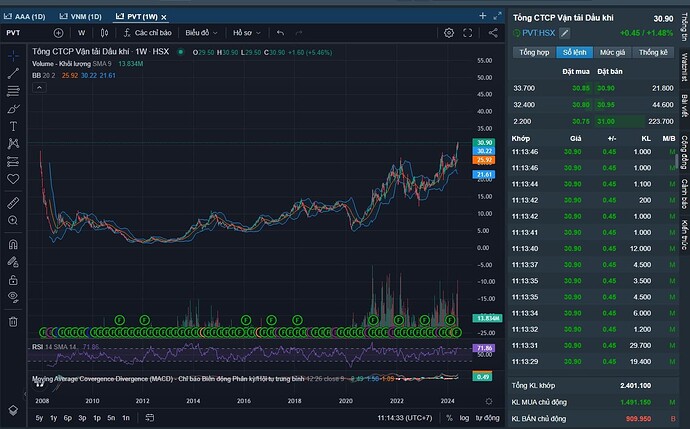Add symbol to compare with plus icon
Screen dimensions: 690x429
[57, 32]
